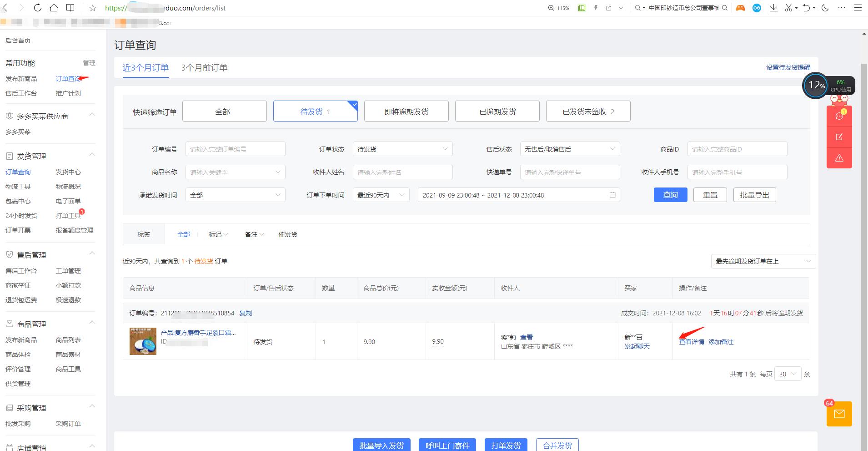Image resolution: width=868 pixels, height=451 pixels.
Task: Open the per-page count 20 dropdown
Action: [x=787, y=374]
